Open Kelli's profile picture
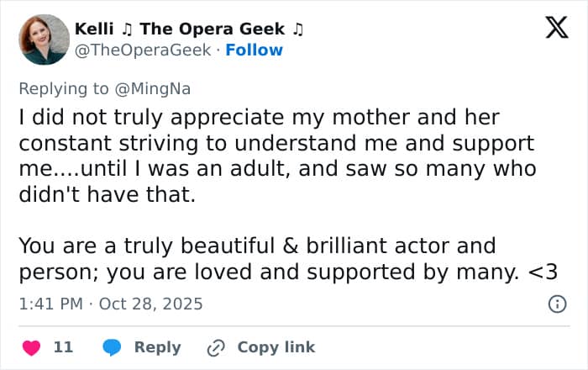 44,40
